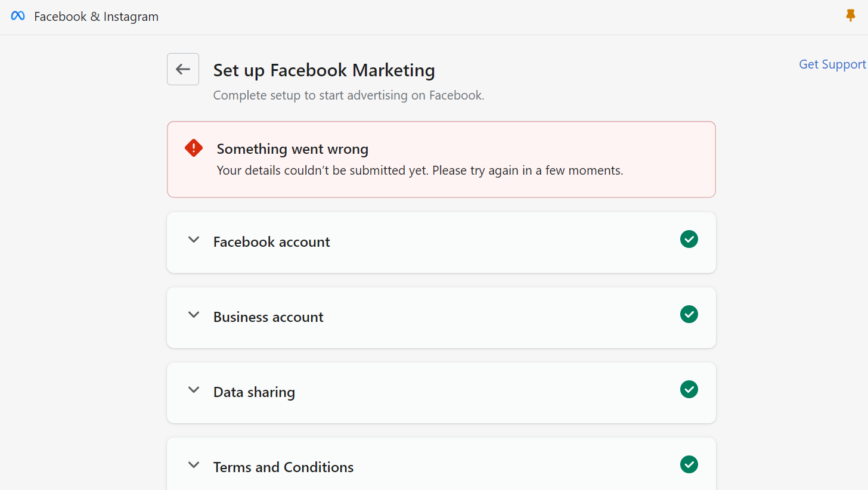Image resolution: width=868 pixels, height=490 pixels.
Task: Select the Facebook account section title
Action: click(272, 242)
